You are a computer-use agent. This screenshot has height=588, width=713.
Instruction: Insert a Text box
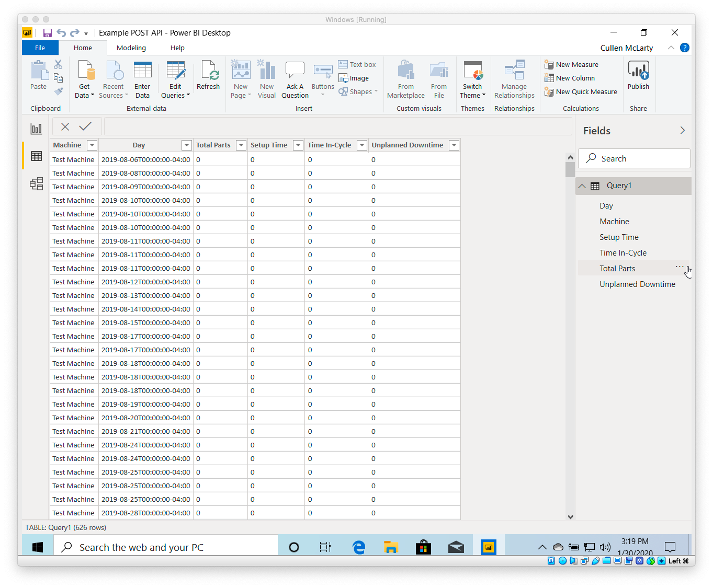[357, 64]
